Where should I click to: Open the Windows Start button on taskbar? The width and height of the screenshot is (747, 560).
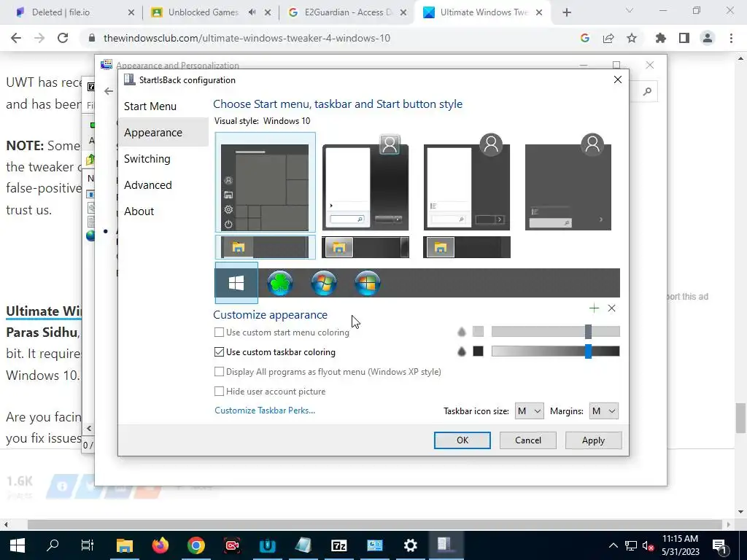(x=18, y=545)
